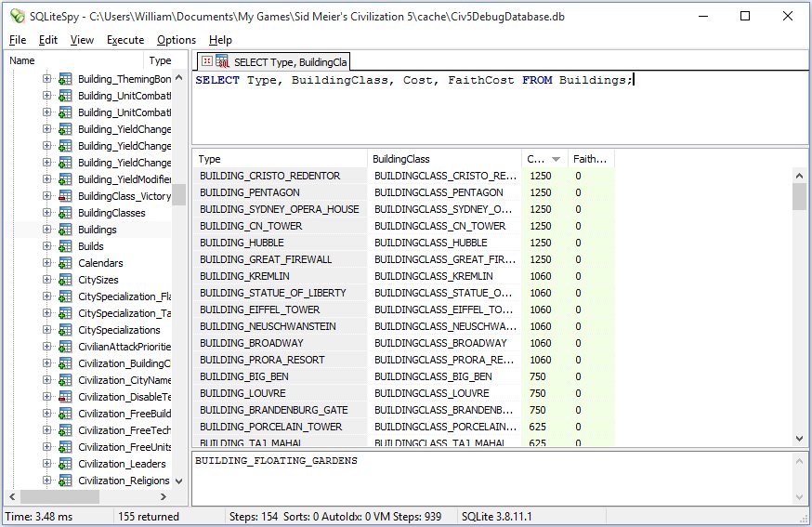Expand the CitySizes table node
Image resolution: width=812 pixels, height=527 pixels.
47,280
